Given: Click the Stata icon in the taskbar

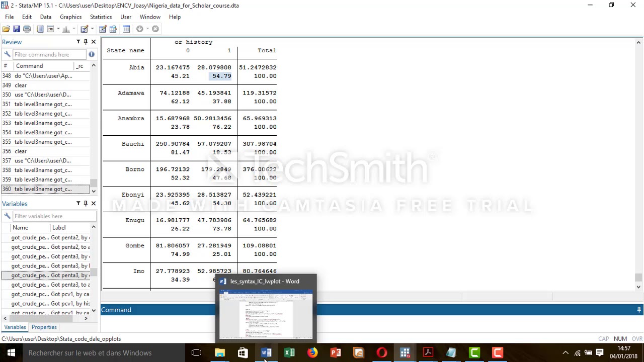Looking at the screenshot, I should pyautogui.click(x=405, y=353).
